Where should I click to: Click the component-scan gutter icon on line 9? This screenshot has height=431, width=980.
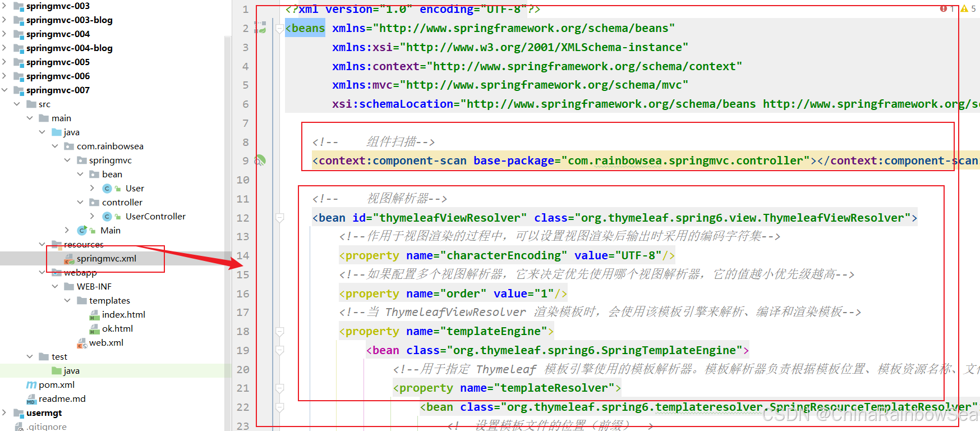click(x=260, y=161)
